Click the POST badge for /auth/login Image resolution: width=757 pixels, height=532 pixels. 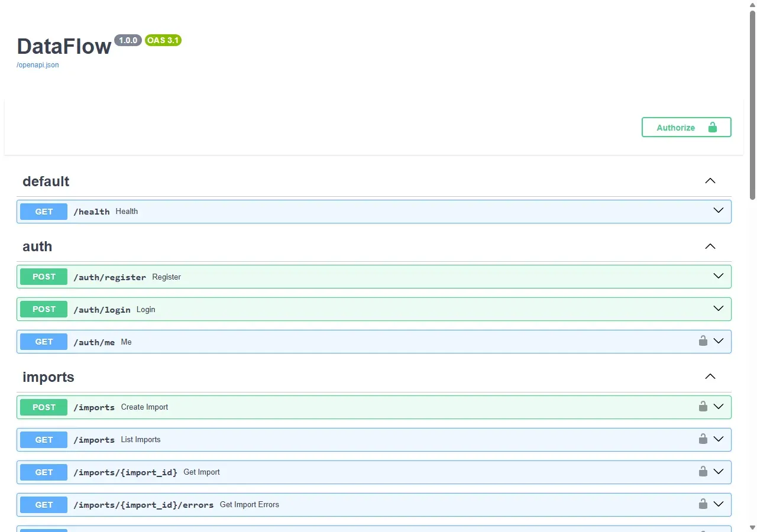tap(44, 309)
